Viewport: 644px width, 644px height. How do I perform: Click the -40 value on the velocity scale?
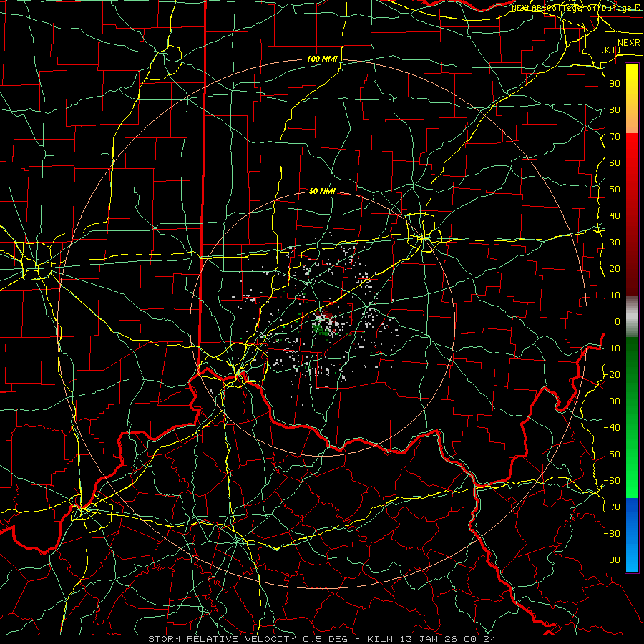click(x=612, y=428)
